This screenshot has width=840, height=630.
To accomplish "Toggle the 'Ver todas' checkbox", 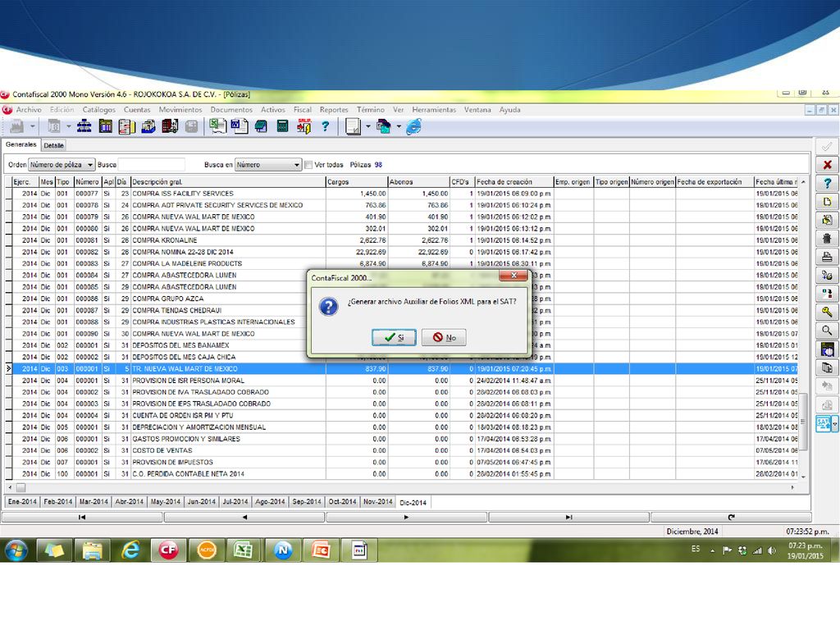I will coord(308,165).
